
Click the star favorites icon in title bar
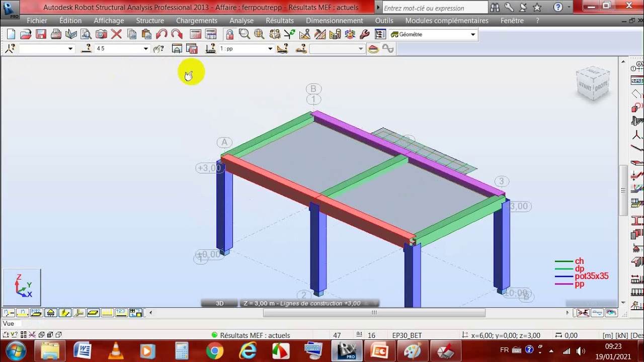coord(537,8)
